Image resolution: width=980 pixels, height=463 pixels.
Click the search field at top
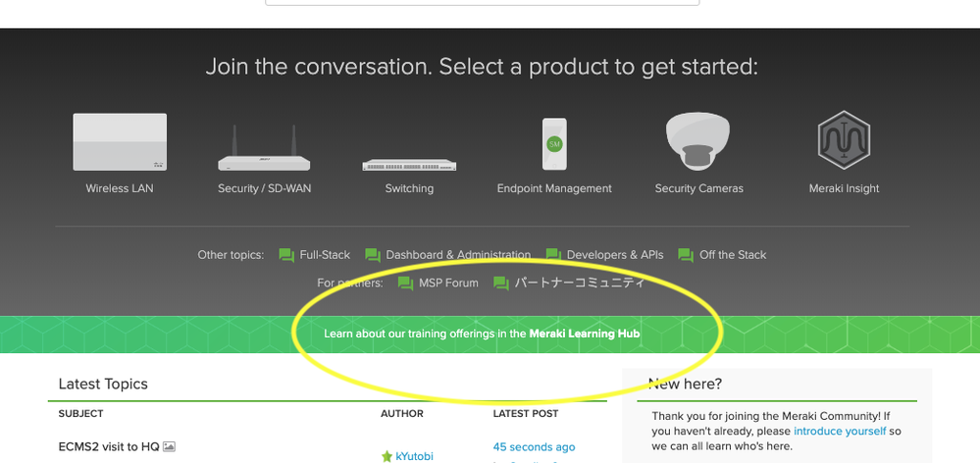(482, 3)
